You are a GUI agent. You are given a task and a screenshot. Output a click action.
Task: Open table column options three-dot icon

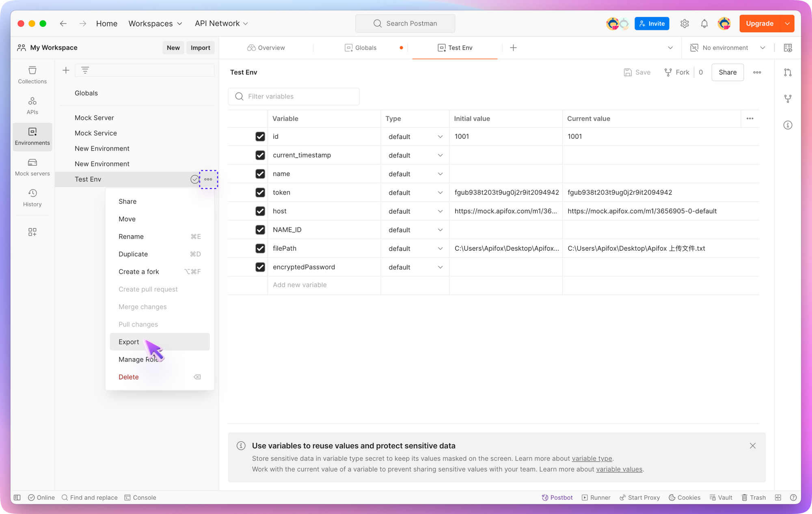click(750, 118)
